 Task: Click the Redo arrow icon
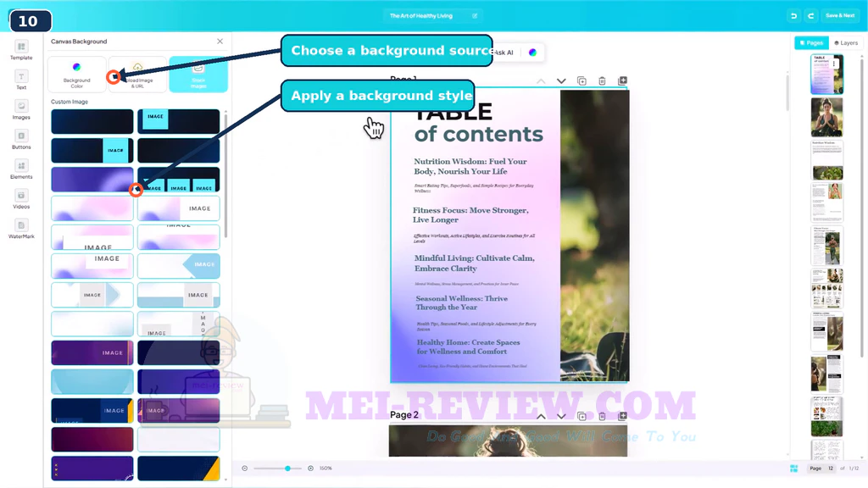pos(810,16)
